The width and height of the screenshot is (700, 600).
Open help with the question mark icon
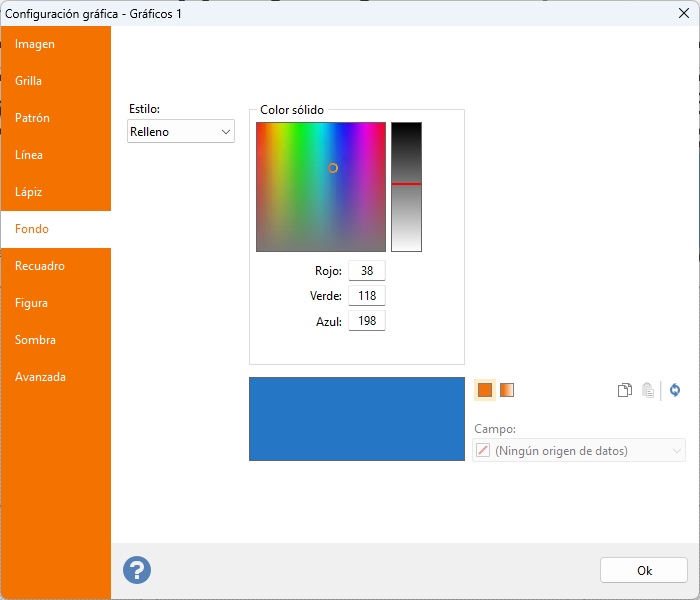137,570
